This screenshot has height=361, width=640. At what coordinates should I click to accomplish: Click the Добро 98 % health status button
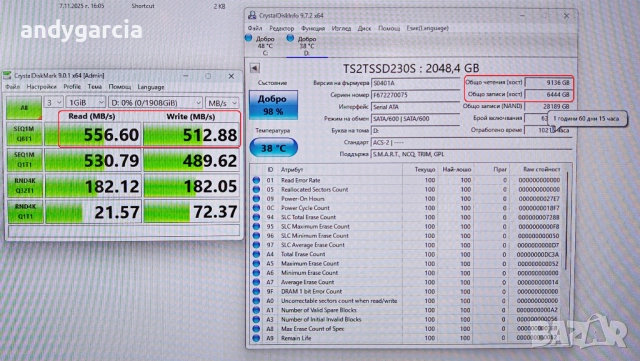[273, 105]
